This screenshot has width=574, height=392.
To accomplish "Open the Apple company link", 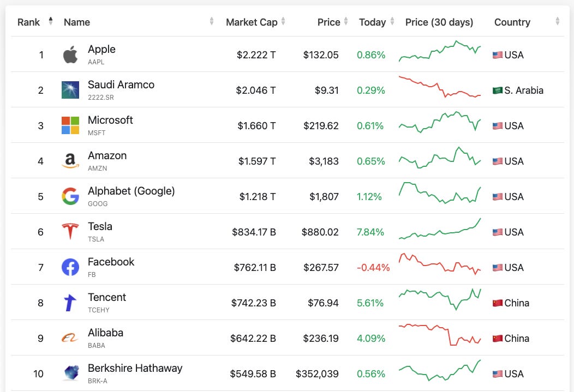I will pyautogui.click(x=101, y=50).
